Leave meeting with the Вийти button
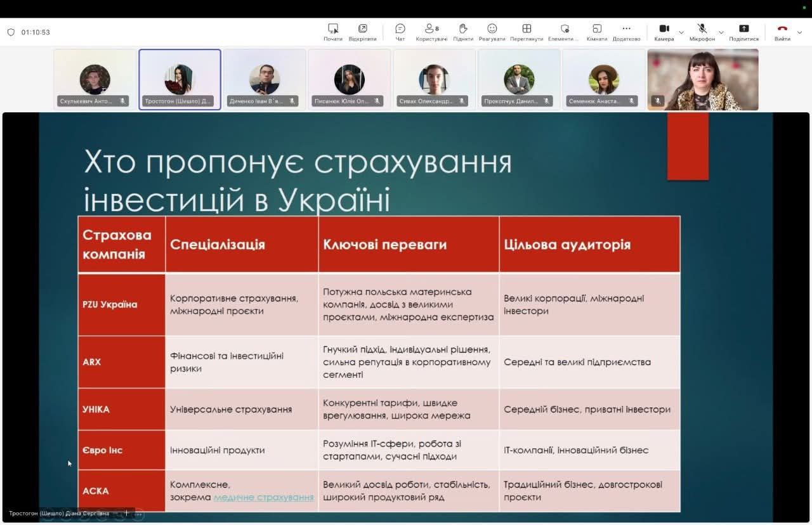This screenshot has height=525, width=812. 782,32
